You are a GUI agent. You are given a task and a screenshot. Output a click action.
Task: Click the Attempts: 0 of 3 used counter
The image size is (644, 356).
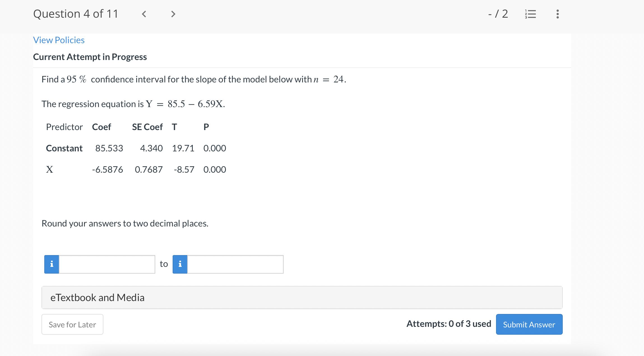pos(449,324)
